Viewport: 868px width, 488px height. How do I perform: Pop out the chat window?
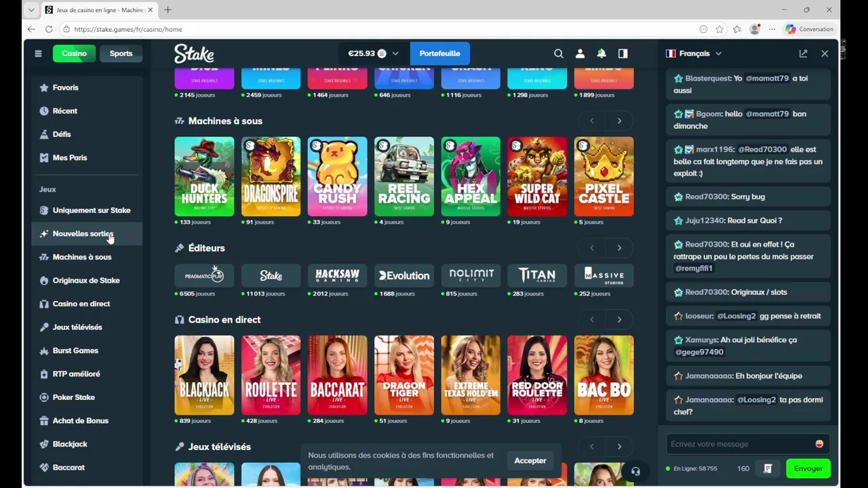[803, 54]
